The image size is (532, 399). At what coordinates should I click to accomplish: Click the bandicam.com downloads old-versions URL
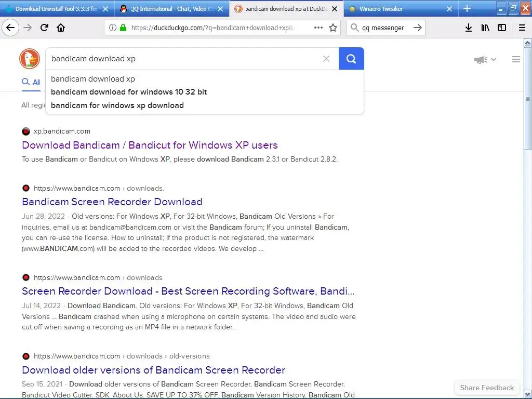tap(122, 356)
